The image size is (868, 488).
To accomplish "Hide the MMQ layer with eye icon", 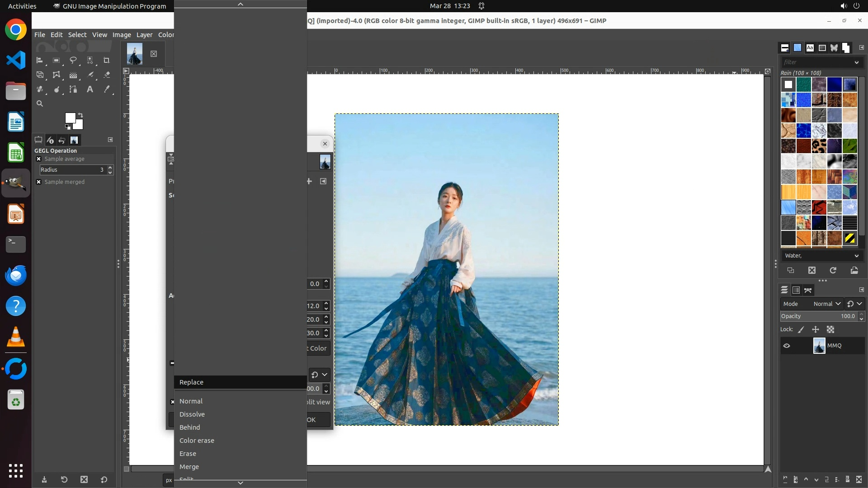I will pyautogui.click(x=787, y=346).
